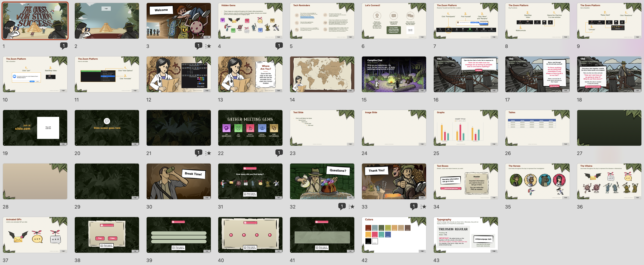Select 'The Quest for Study Success' title slide

tap(35, 21)
